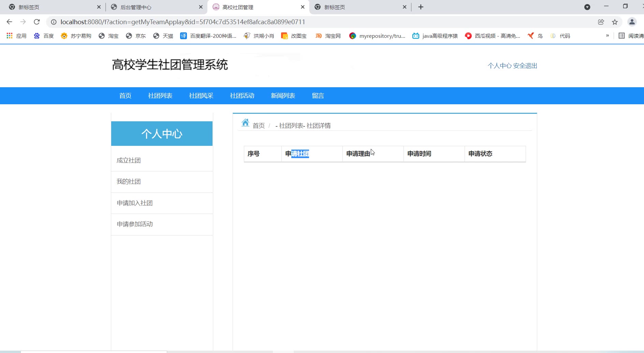Open the Apps shortcut grid icon
The height and width of the screenshot is (353, 644).
pyautogui.click(x=10, y=36)
